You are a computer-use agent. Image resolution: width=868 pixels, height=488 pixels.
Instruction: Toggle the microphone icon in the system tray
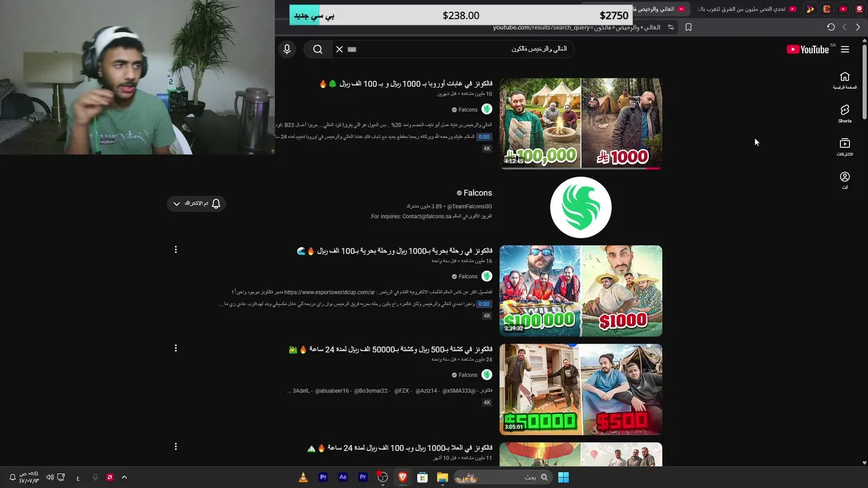click(x=95, y=477)
